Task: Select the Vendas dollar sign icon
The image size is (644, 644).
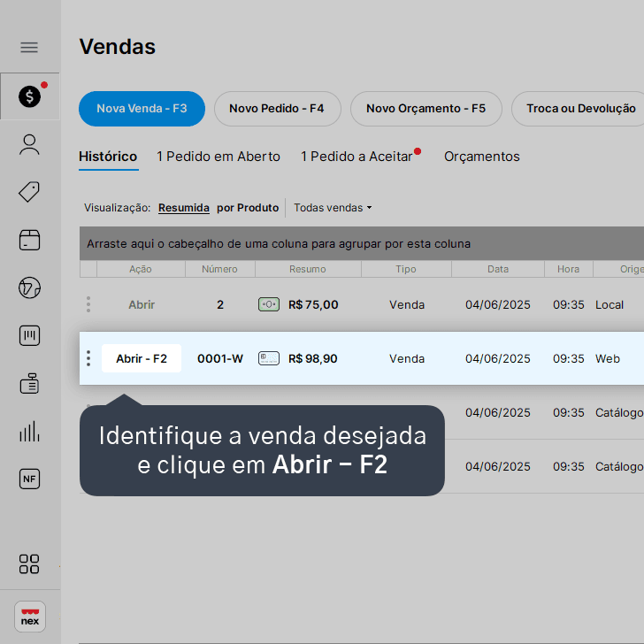Action: (29, 96)
